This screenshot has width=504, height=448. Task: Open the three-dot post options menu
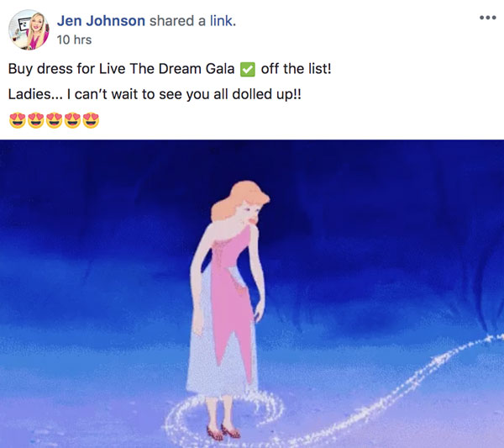pyautogui.click(x=487, y=18)
